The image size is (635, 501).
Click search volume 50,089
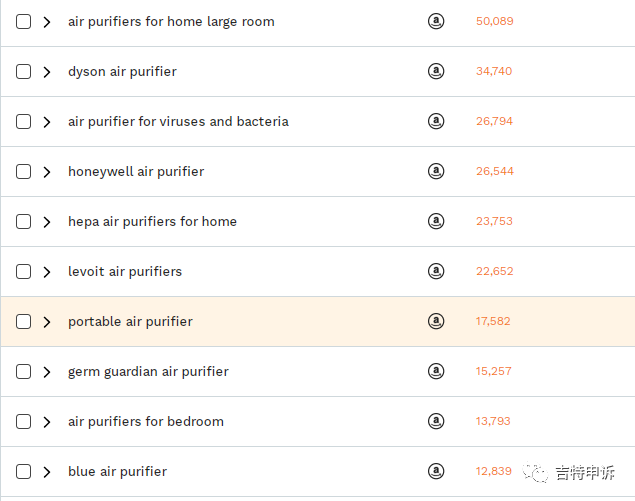pyautogui.click(x=494, y=21)
